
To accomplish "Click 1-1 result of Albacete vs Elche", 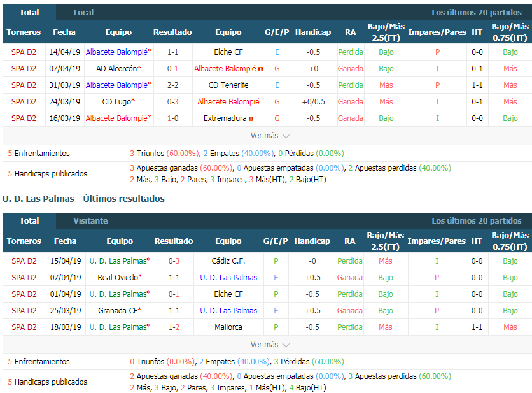I will click(172, 52).
